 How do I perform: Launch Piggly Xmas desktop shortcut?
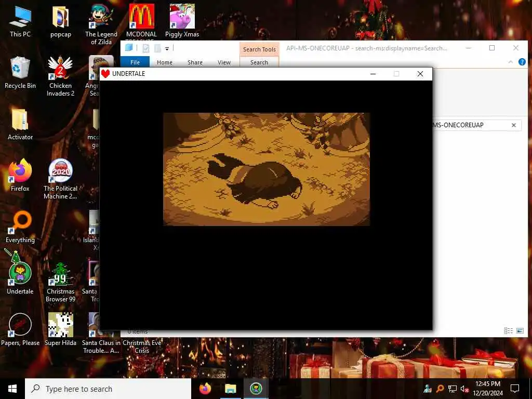[182, 21]
